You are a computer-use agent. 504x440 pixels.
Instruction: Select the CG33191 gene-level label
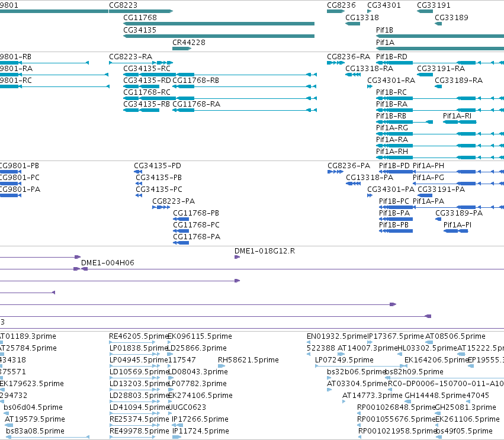434,5
